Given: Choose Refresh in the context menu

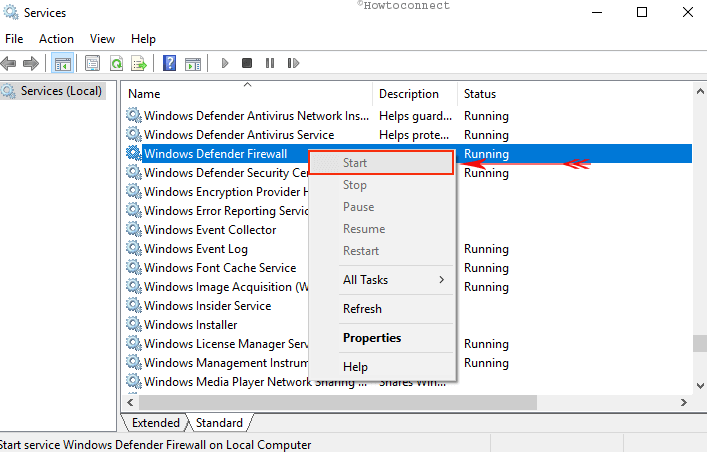Looking at the screenshot, I should click(381, 309).
